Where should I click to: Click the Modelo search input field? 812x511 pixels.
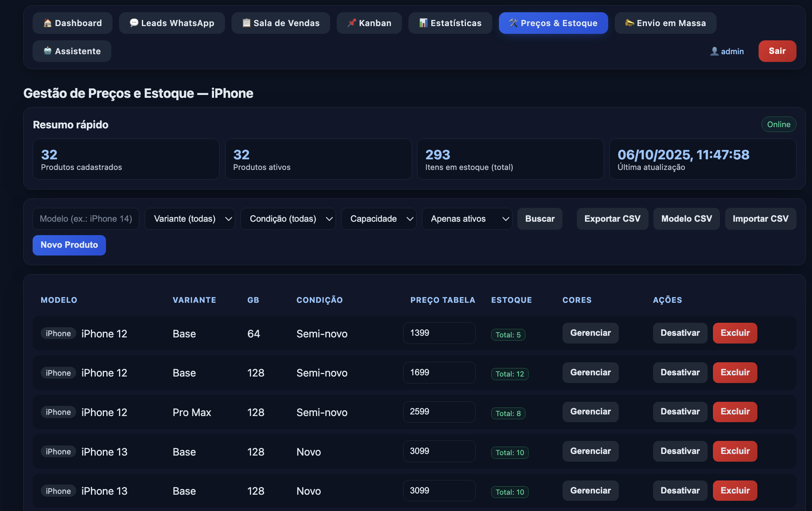tap(86, 219)
